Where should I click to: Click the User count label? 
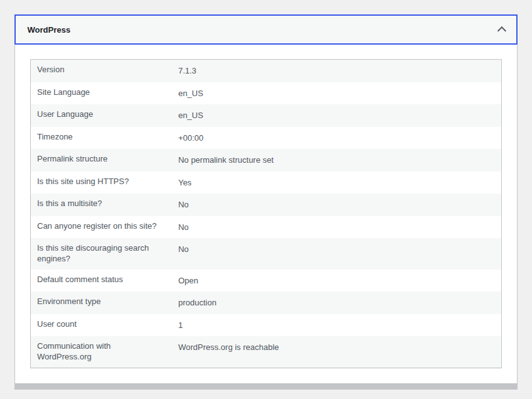pyautogui.click(x=57, y=324)
